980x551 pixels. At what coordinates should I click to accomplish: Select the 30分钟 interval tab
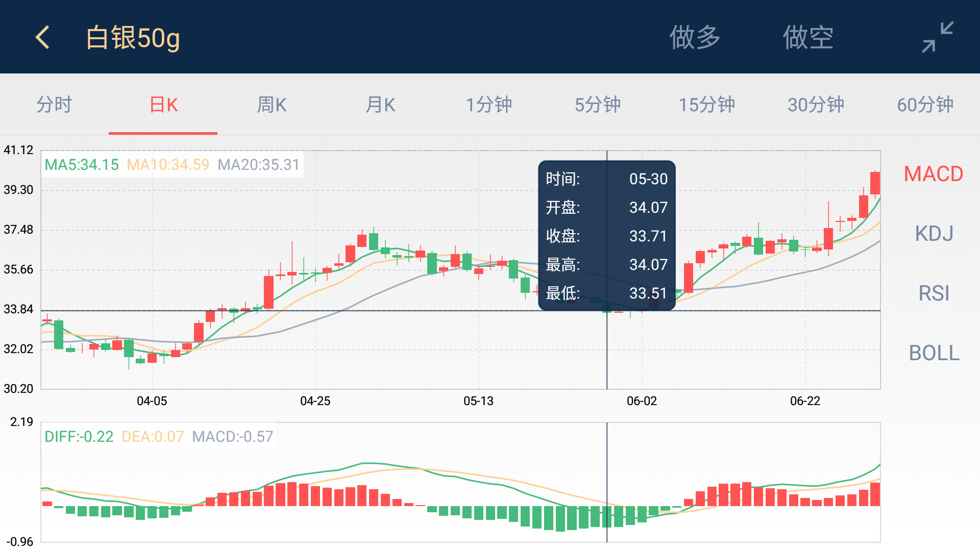(816, 105)
